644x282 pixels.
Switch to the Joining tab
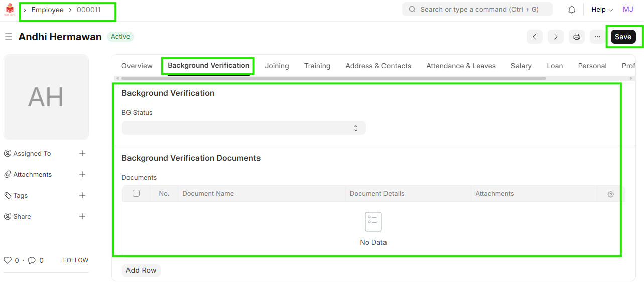[x=277, y=66]
